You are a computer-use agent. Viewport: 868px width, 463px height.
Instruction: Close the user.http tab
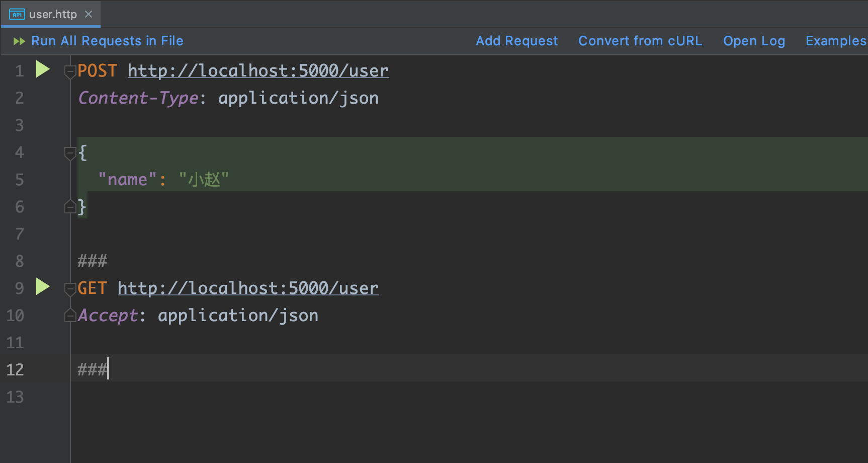pos(89,14)
